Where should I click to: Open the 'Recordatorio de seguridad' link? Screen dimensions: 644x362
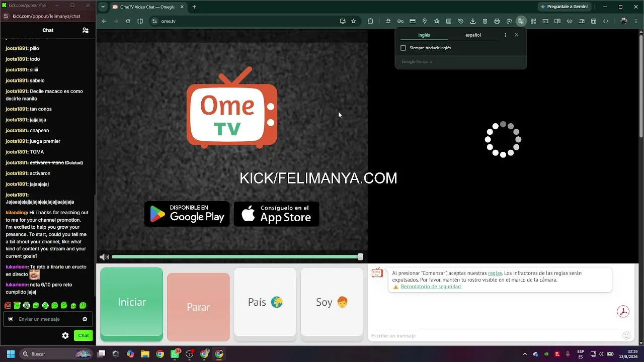pyautogui.click(x=431, y=287)
